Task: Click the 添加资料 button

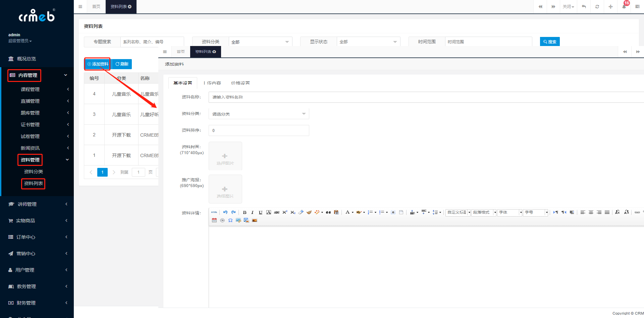Action: tap(98, 64)
